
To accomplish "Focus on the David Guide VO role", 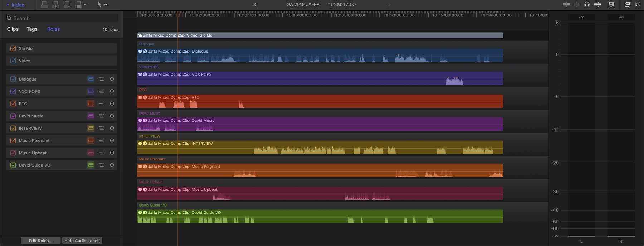I will [x=112, y=165].
